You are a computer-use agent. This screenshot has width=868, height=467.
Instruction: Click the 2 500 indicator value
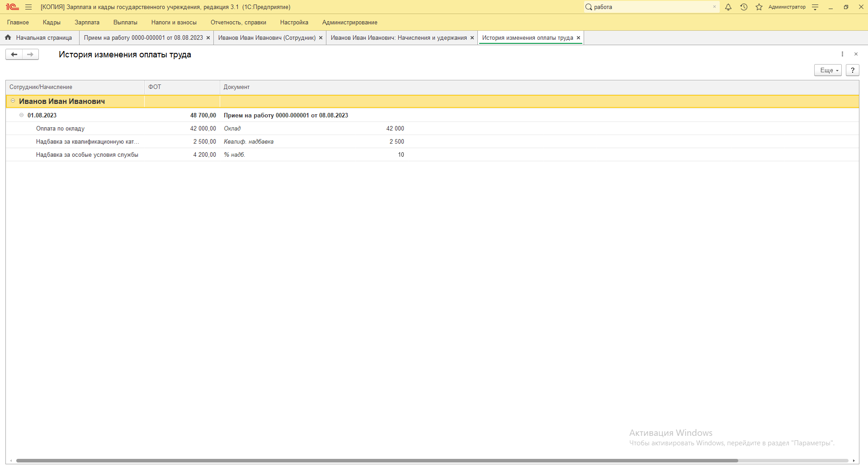397,142
